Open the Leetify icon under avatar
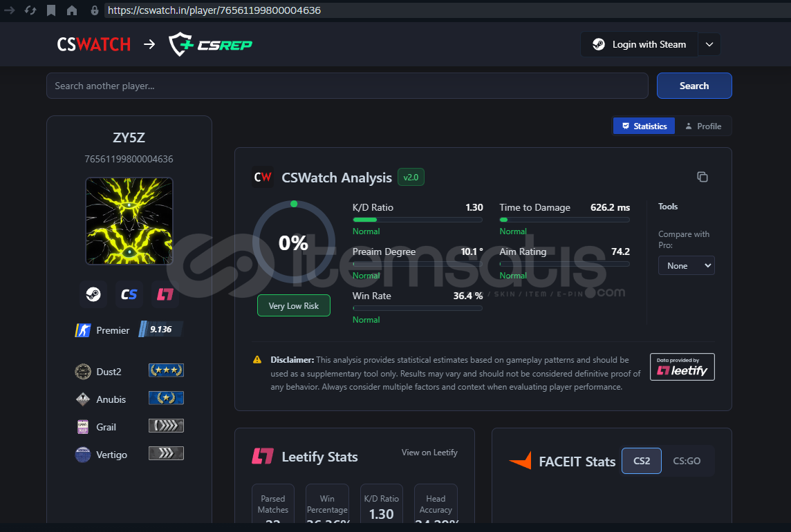Image resolution: width=791 pixels, height=532 pixels. pos(165,294)
